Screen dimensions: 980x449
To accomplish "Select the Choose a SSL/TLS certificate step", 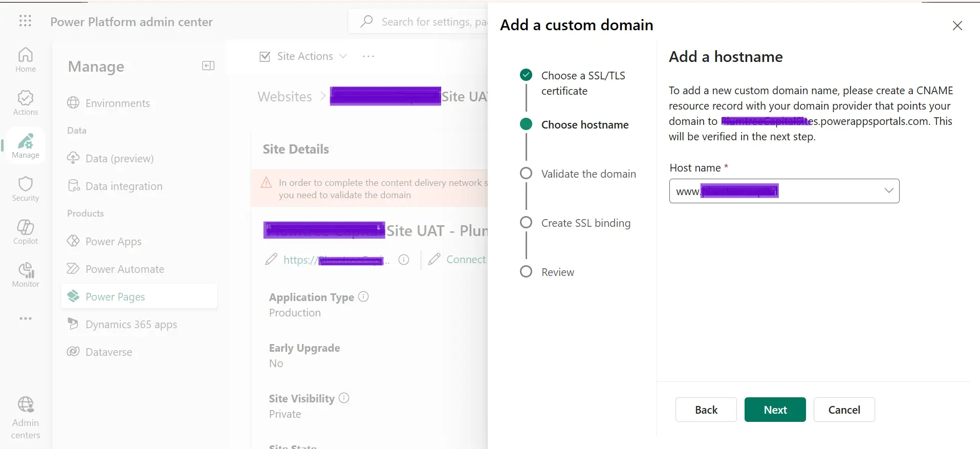I will (x=583, y=83).
